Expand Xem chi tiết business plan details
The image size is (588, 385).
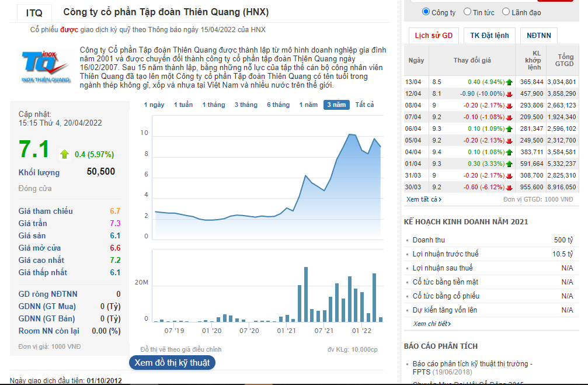click(432, 324)
